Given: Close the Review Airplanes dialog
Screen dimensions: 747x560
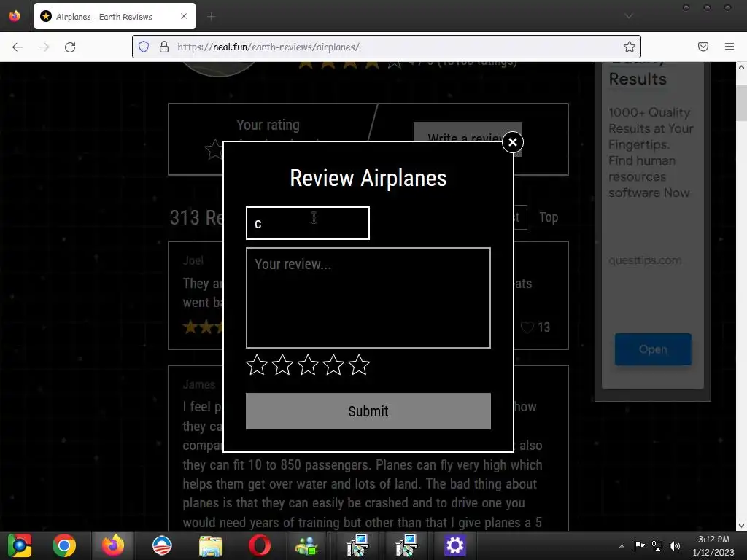Looking at the screenshot, I should 513,142.
